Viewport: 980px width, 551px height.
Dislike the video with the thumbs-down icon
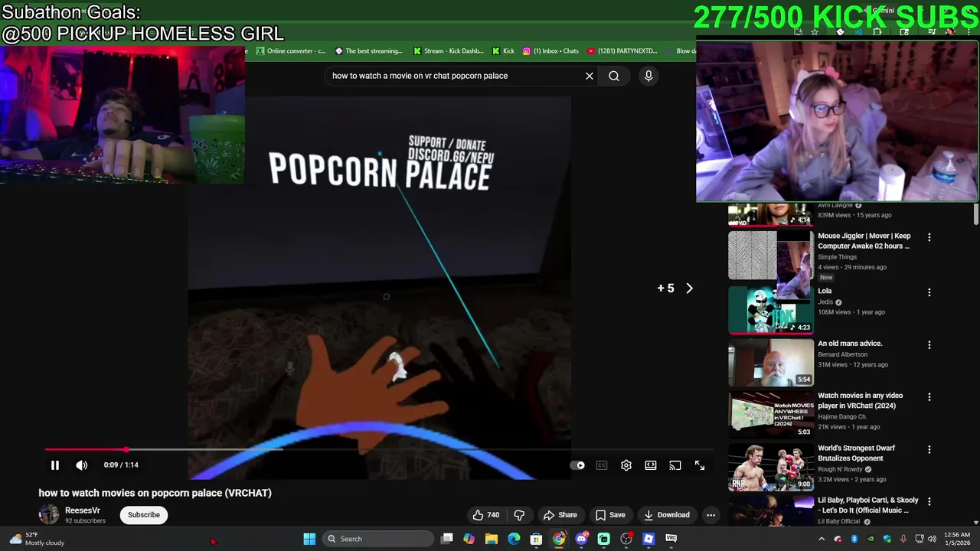(519, 515)
